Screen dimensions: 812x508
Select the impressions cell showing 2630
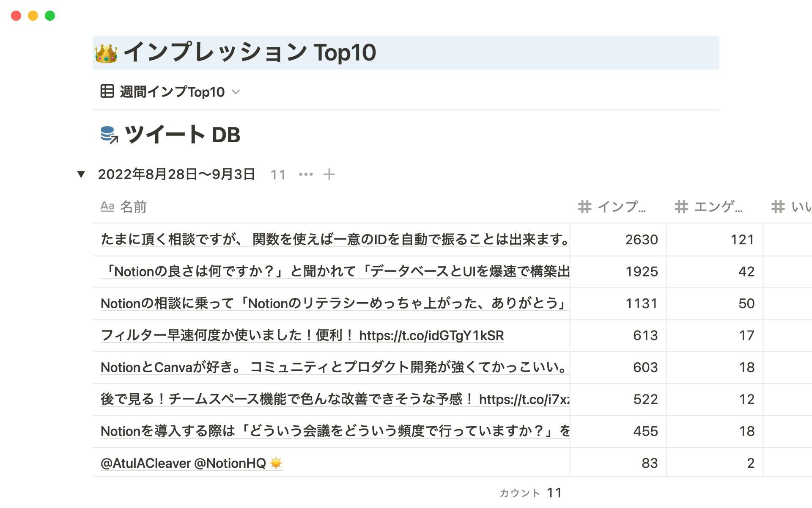coord(618,240)
